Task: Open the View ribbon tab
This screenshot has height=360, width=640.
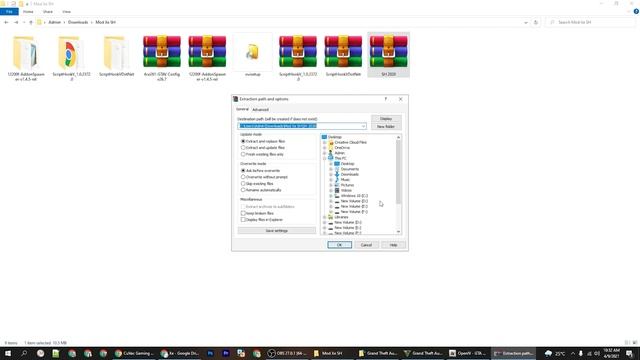Action: pos(67,12)
